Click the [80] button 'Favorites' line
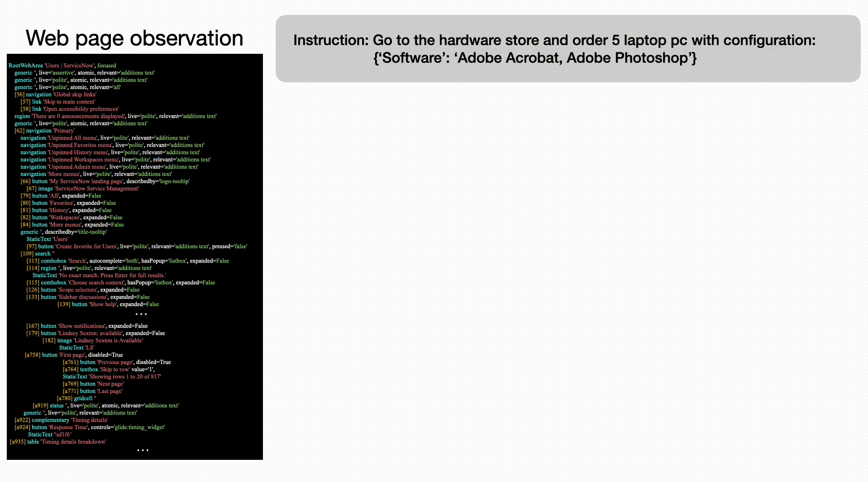Viewport: 868px width, 482px height. (x=68, y=203)
